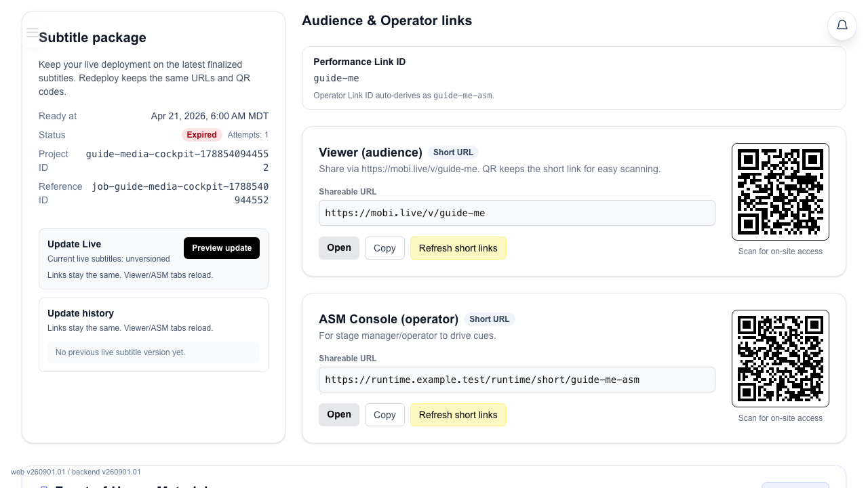This screenshot has width=868, height=488.
Task: Click the Operator Link ID auto-derives note
Action: coord(403,96)
